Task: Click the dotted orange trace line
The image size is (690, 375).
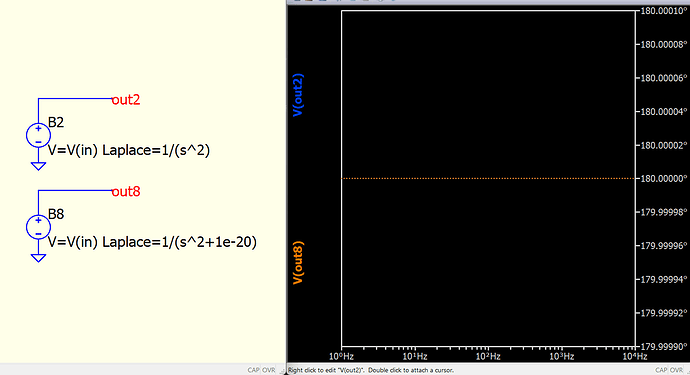Action: coord(488,178)
